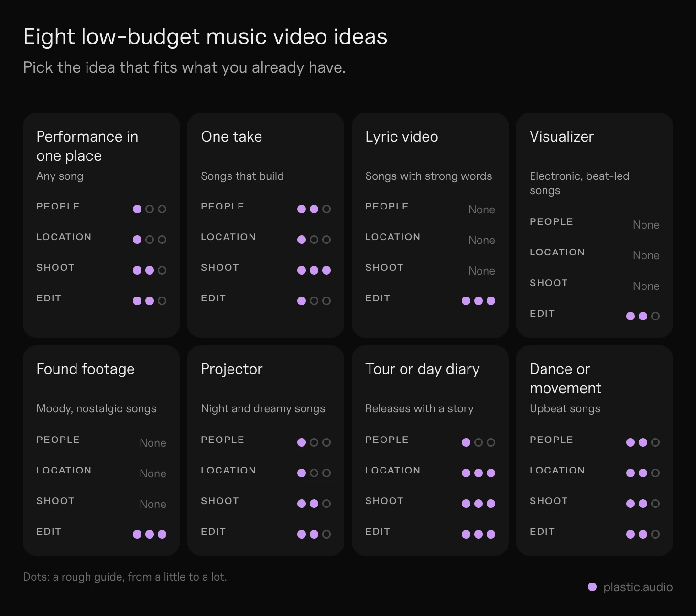
Task: Click the EDIT dot rating in Found footage card
Action: point(150,534)
